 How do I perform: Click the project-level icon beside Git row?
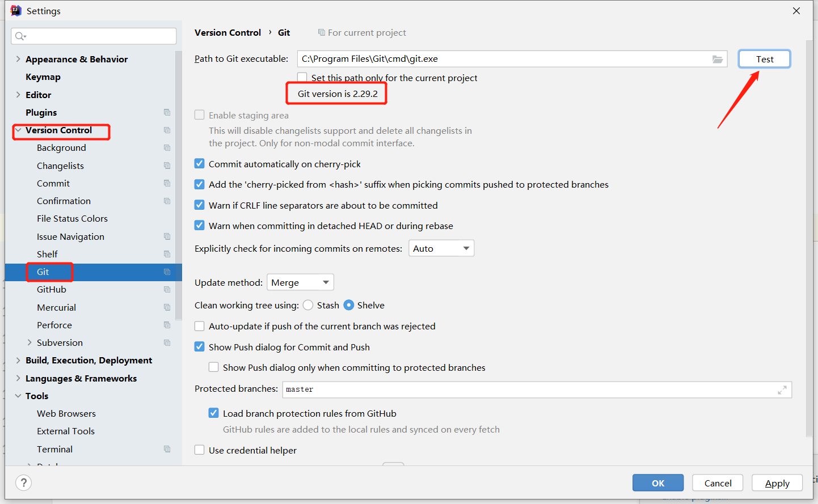[167, 272]
